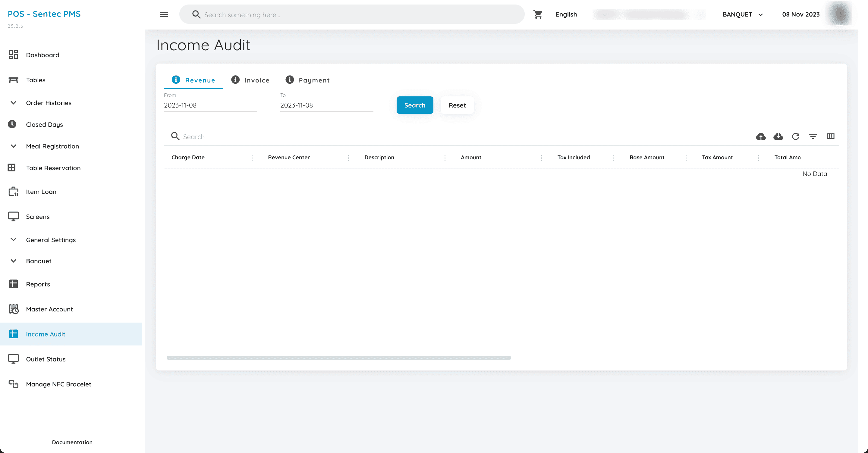This screenshot has height=453, width=868.
Task: Select Income Audit in sidebar
Action: click(71, 334)
